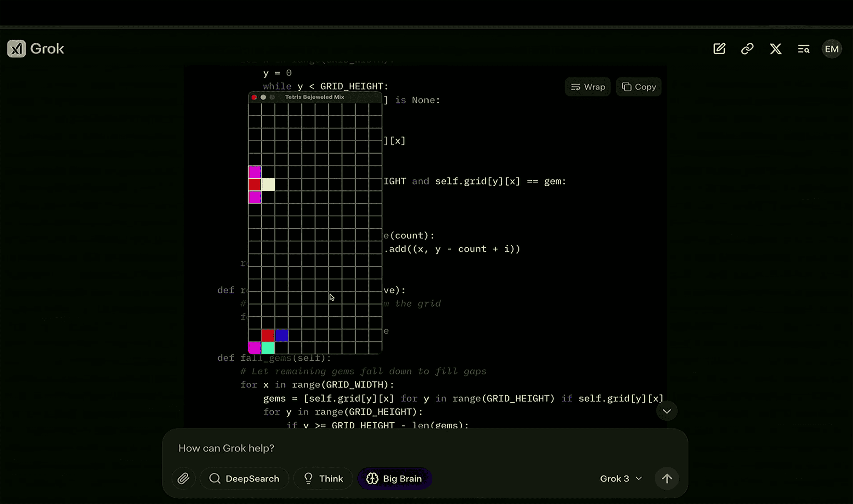Image resolution: width=853 pixels, height=504 pixels.
Task: Open chat history search icon
Action: coord(803,49)
